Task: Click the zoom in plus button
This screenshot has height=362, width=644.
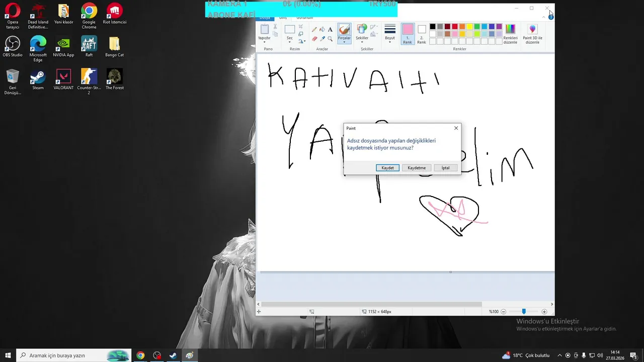Action: coord(544,312)
